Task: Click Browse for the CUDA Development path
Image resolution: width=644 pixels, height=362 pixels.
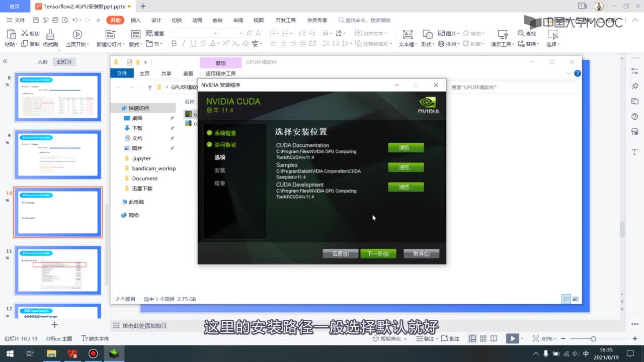Action: coord(406,187)
